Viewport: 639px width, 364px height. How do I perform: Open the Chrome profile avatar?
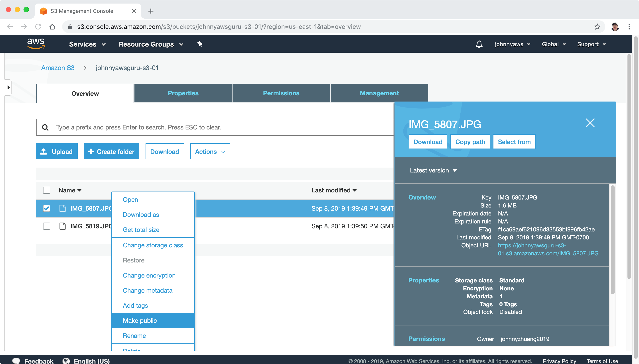(x=615, y=27)
